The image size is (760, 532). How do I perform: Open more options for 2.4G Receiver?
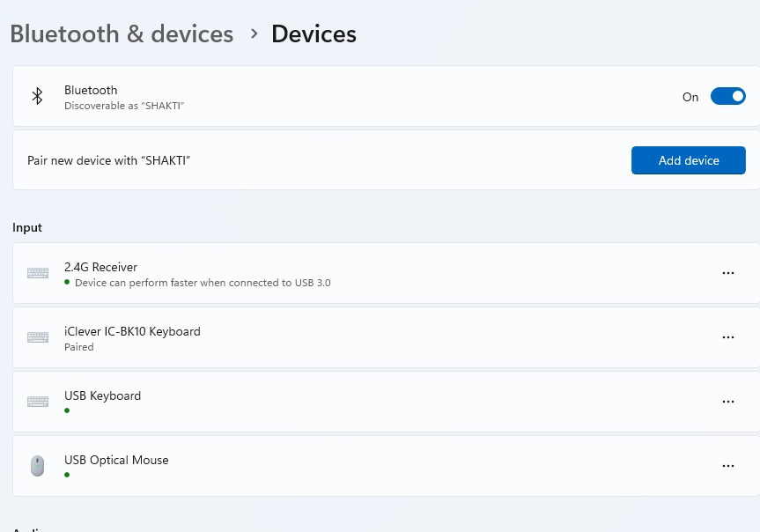(728, 273)
